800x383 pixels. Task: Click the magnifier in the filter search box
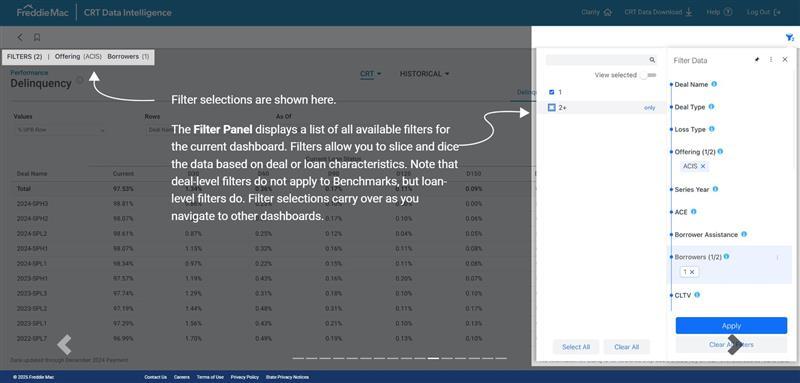(652, 60)
